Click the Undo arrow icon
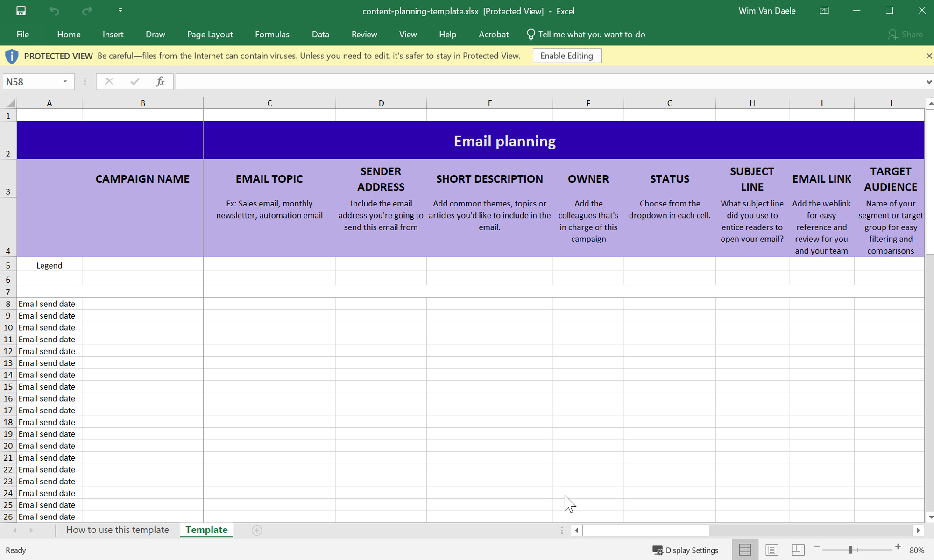934x560 pixels. coord(54,11)
